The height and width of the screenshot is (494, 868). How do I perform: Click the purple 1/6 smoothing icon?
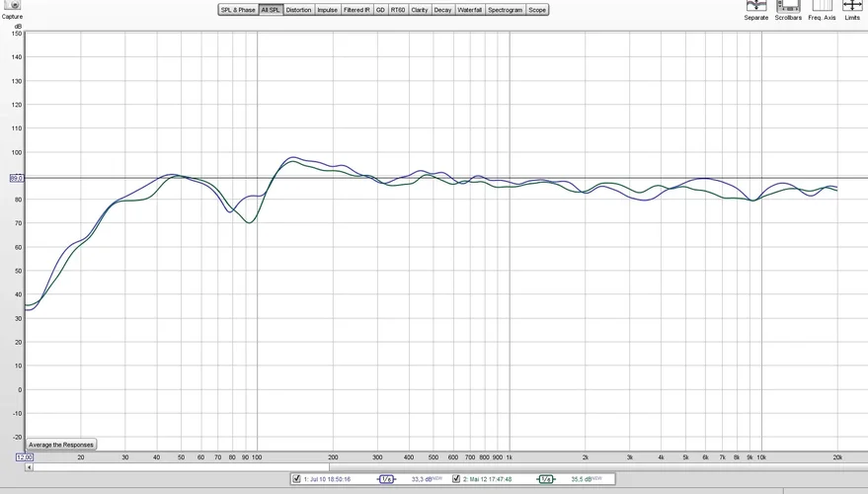click(386, 479)
